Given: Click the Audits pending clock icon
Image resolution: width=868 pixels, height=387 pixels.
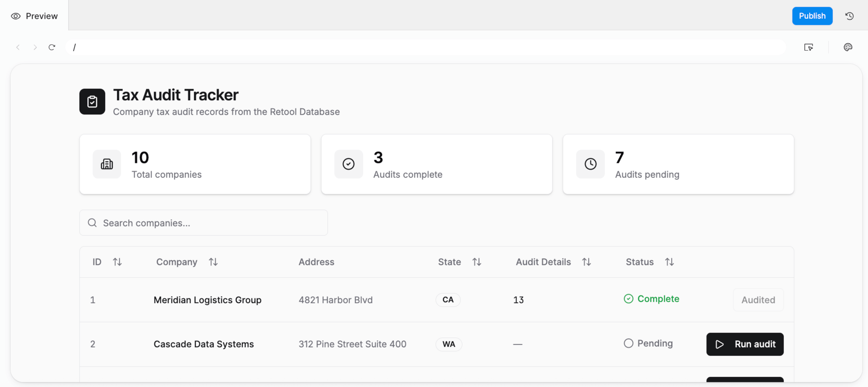Looking at the screenshot, I should (590, 164).
